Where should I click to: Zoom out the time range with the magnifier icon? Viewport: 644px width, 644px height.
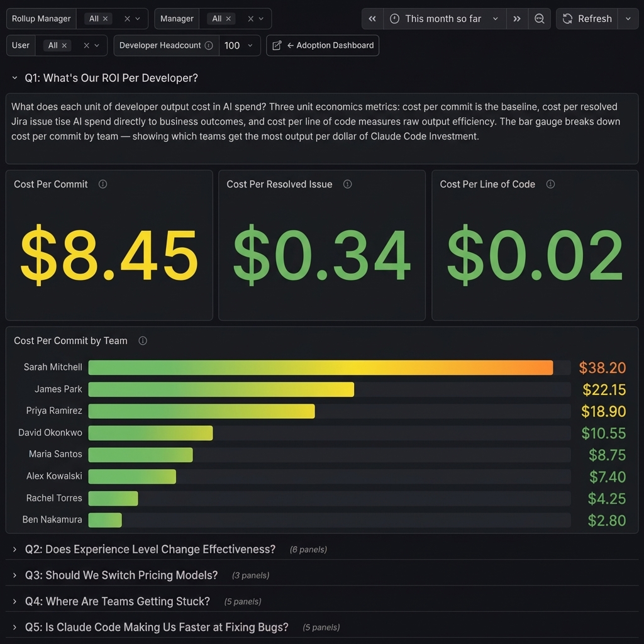pyautogui.click(x=540, y=18)
